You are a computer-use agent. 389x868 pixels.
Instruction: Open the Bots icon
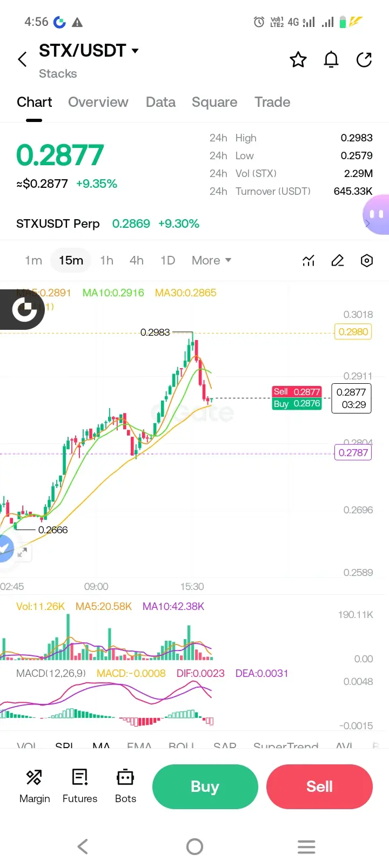point(125,786)
